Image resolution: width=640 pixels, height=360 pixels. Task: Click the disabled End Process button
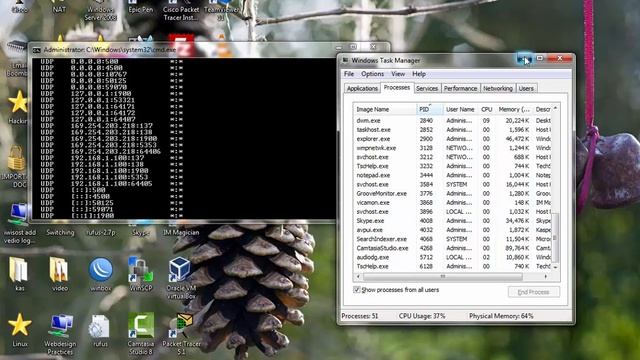coord(533,292)
